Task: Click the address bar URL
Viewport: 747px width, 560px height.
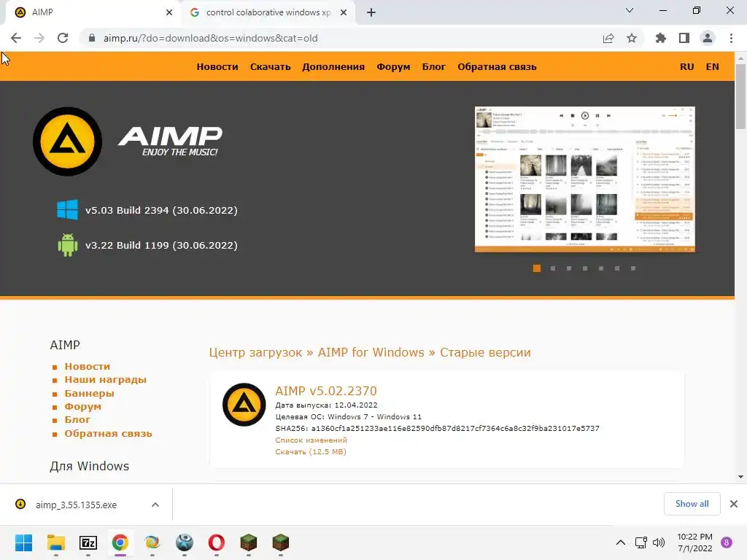Action: (211, 38)
